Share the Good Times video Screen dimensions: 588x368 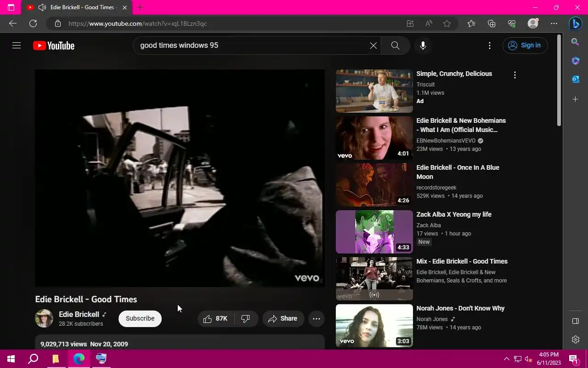[283, 318]
